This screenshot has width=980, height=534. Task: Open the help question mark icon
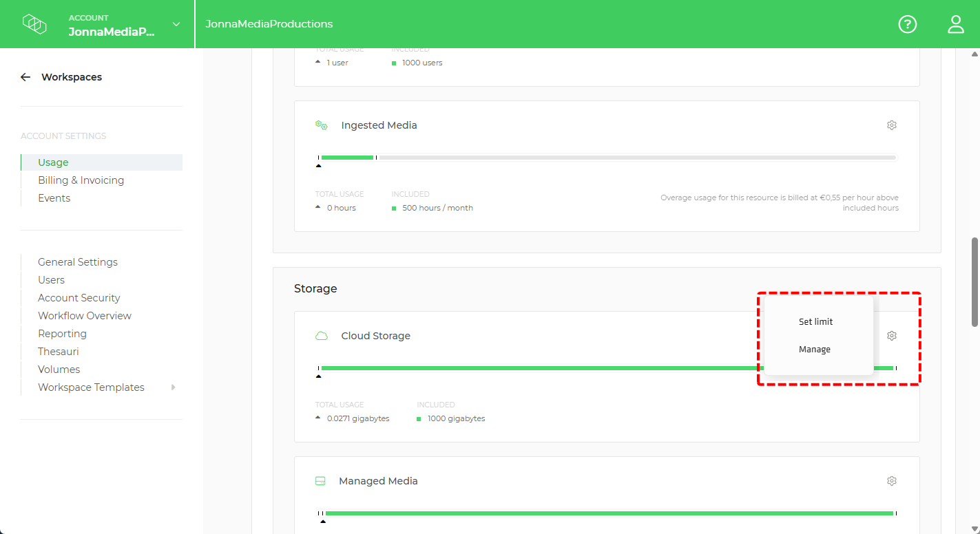(907, 24)
